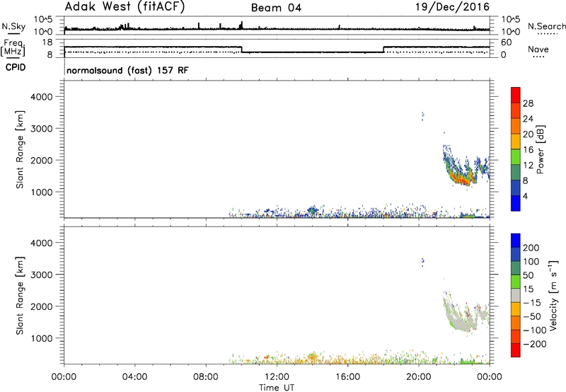This screenshot has width=566, height=392.
Task: Pick the blue top segment of Velocity colorbar
Action: (516, 241)
